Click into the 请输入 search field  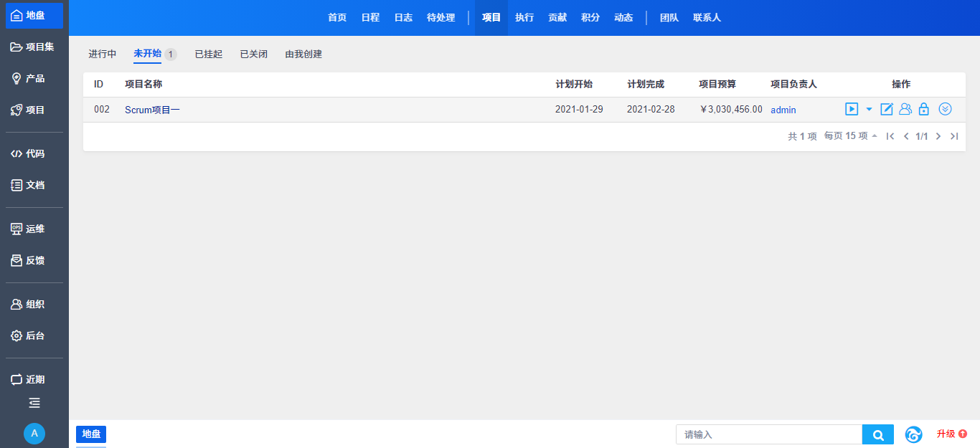(768, 434)
